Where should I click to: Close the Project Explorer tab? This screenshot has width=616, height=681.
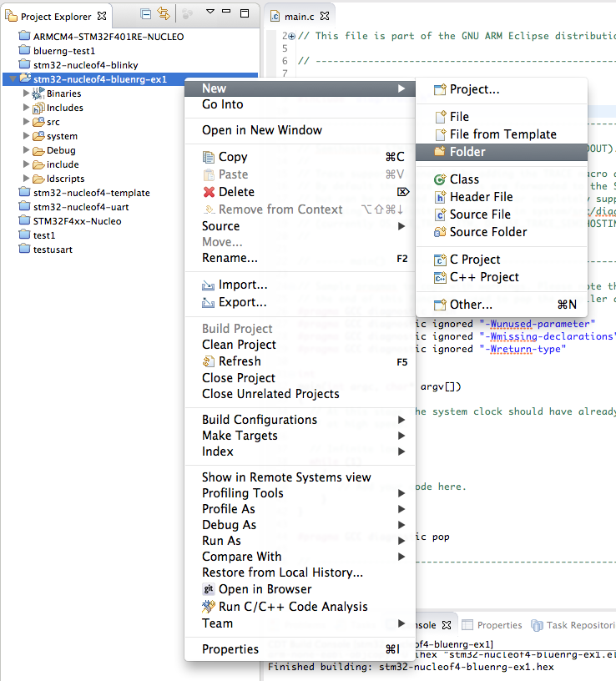(102, 16)
